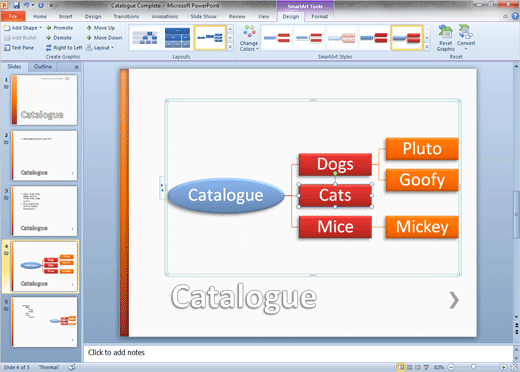Toggle Right to Left layout direction
520x372 pixels.
[64, 48]
